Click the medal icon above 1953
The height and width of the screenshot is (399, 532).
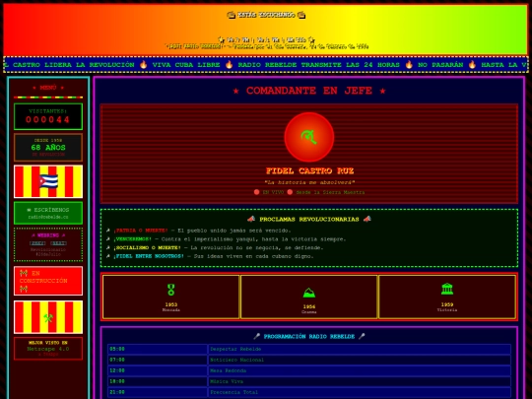171,290
